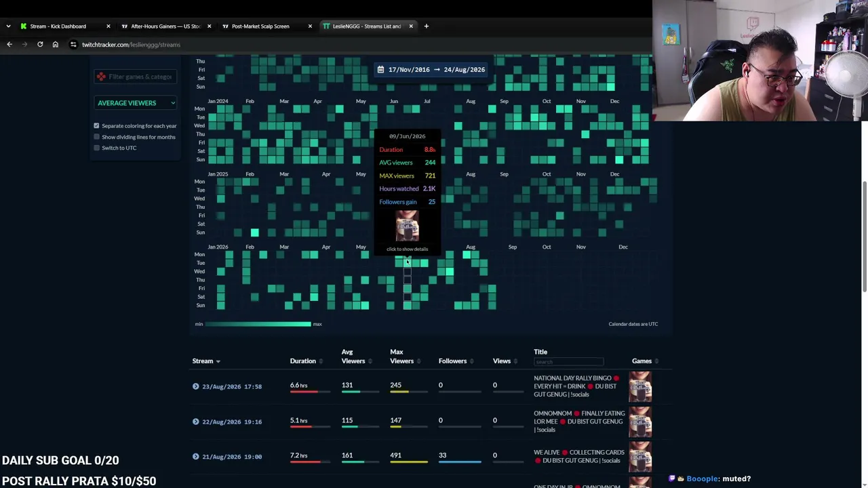
Task: Click the NATIONAL DAY RALLY BINGO stream title
Action: [576, 386]
